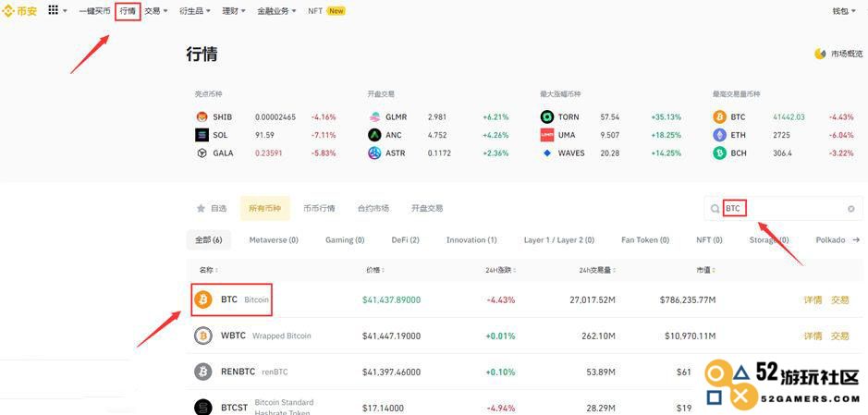Click the Binance logo icon
868x415 pixels.
[x=8, y=10]
